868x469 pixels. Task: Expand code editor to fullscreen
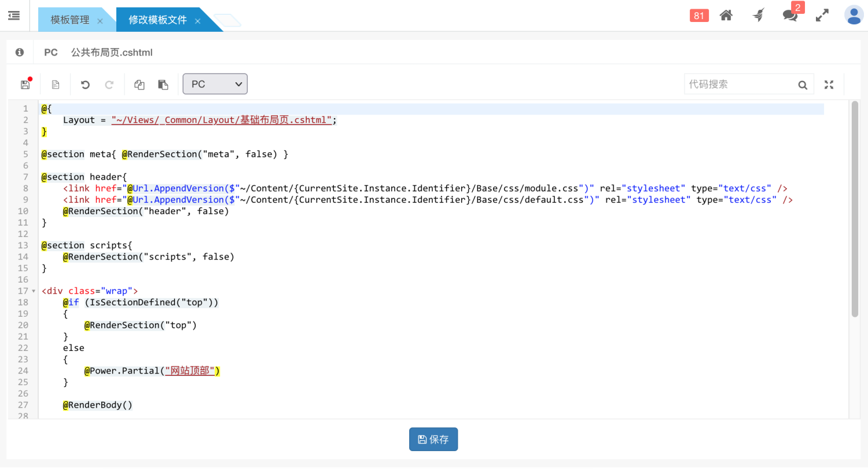pyautogui.click(x=829, y=85)
